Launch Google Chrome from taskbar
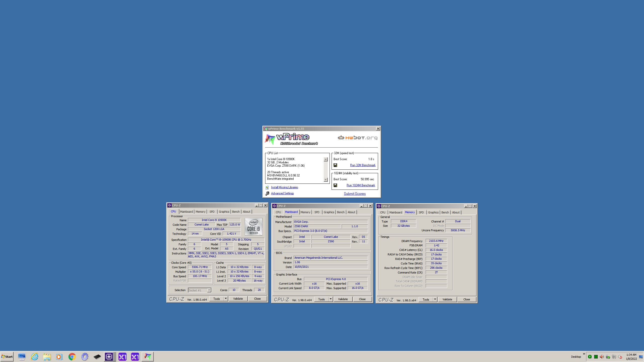Viewport: 644px width, 362px height. (x=72, y=356)
